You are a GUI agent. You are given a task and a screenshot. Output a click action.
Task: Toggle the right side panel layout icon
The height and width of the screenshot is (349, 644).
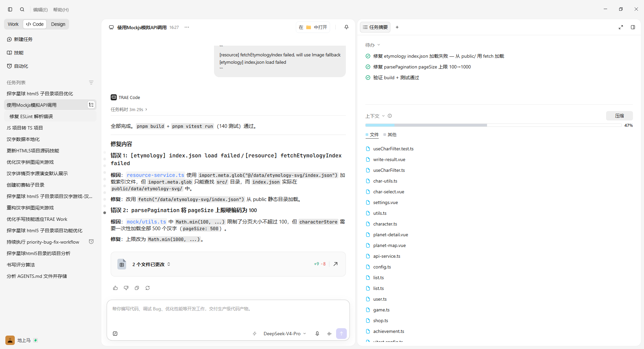coord(633,27)
